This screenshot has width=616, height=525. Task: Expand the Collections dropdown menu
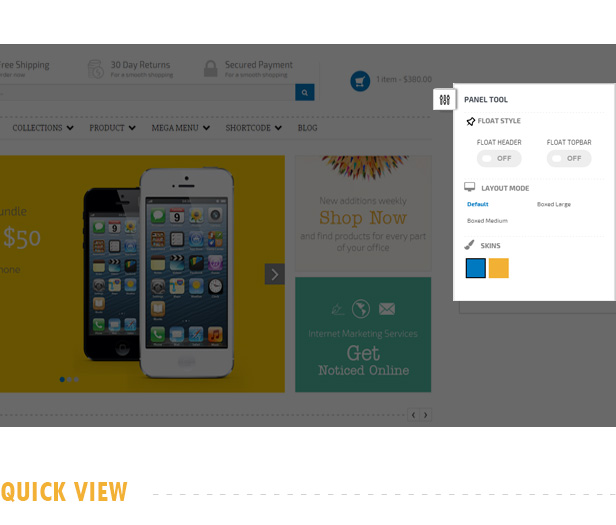43,128
